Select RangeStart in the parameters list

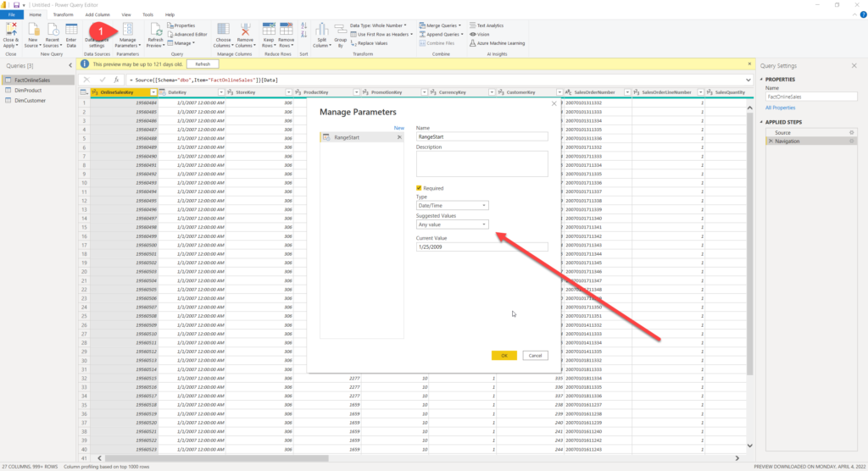[x=361, y=137]
